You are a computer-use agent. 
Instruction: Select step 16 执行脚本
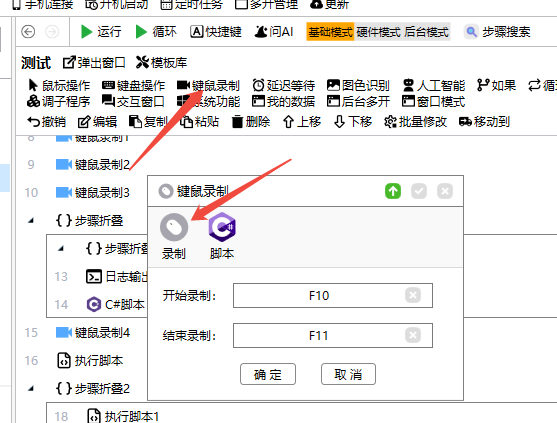(x=90, y=361)
